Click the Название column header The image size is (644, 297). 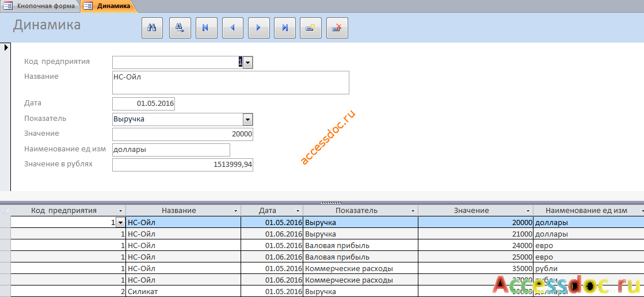click(183, 211)
